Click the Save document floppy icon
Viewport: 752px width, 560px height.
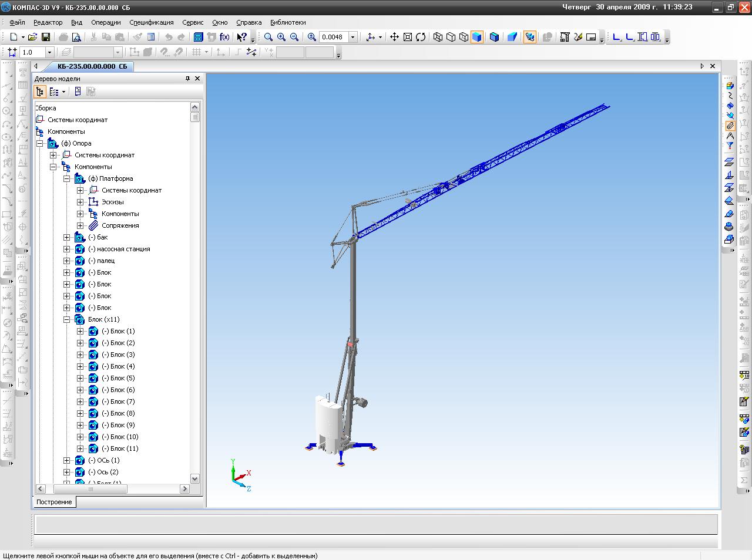pyautogui.click(x=45, y=37)
